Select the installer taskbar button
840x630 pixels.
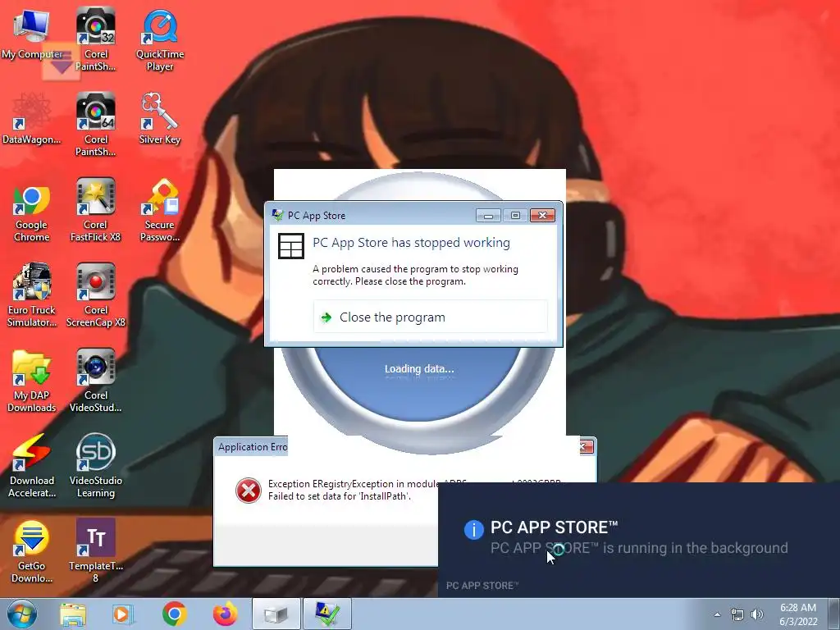point(276,614)
